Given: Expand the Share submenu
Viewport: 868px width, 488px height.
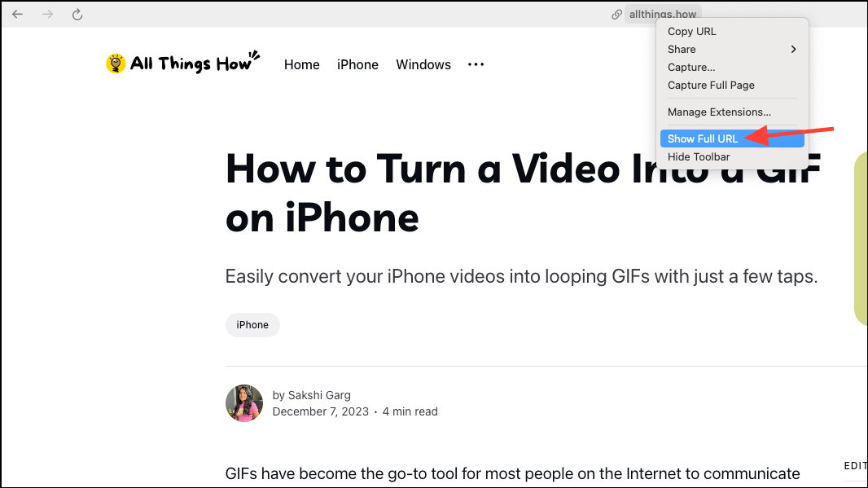Looking at the screenshot, I should point(682,49).
